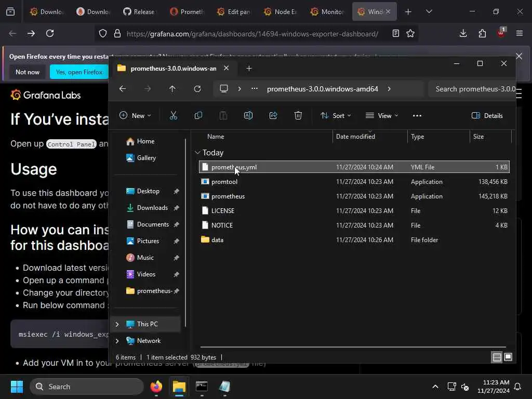Open Home in navigation pane

[147, 141]
